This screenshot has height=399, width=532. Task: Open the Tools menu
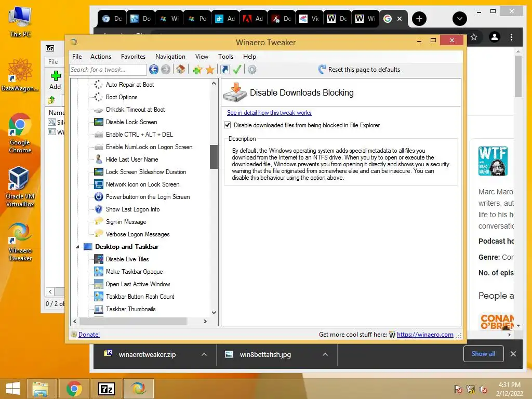[x=225, y=57]
